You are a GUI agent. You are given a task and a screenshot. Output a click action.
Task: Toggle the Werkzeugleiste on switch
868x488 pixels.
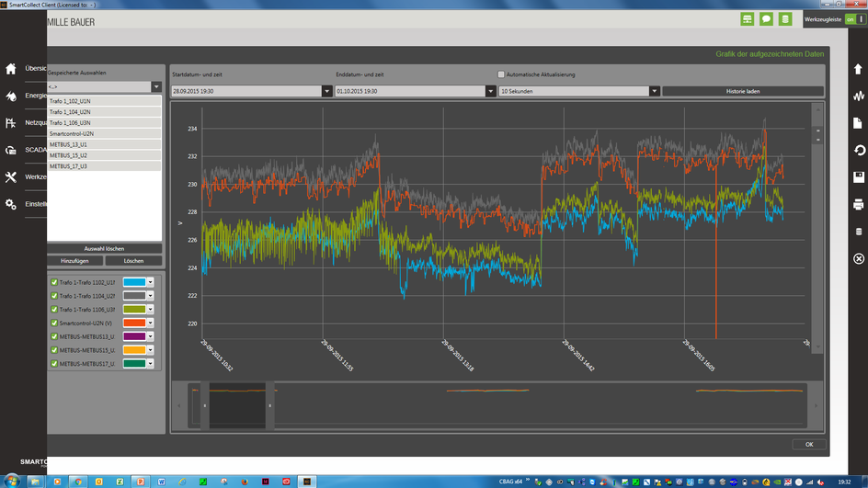point(855,19)
